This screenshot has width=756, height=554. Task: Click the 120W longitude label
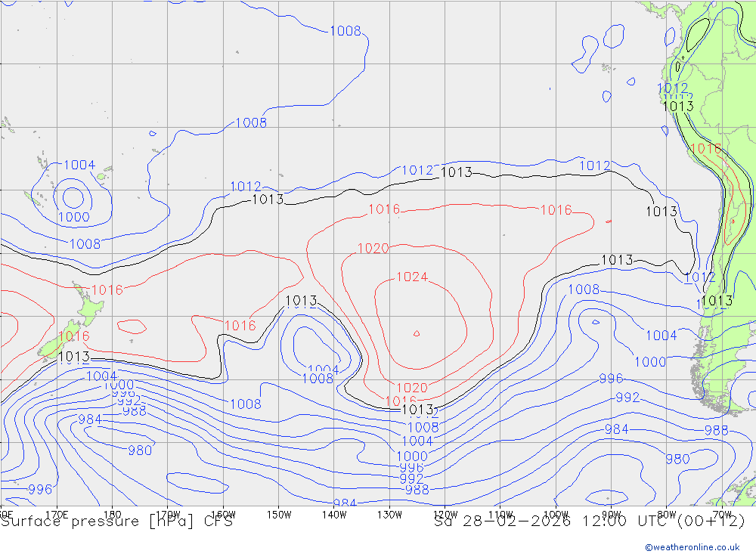[445, 515]
